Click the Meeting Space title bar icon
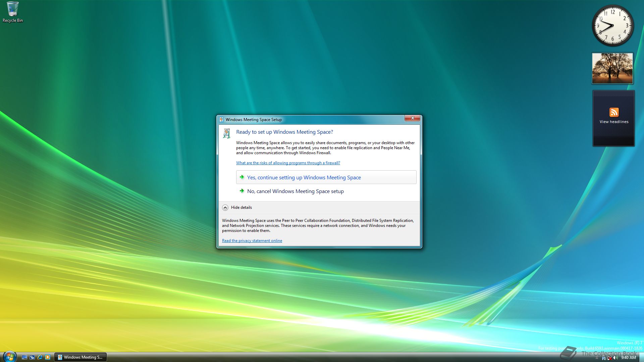644x362 pixels. (221, 120)
